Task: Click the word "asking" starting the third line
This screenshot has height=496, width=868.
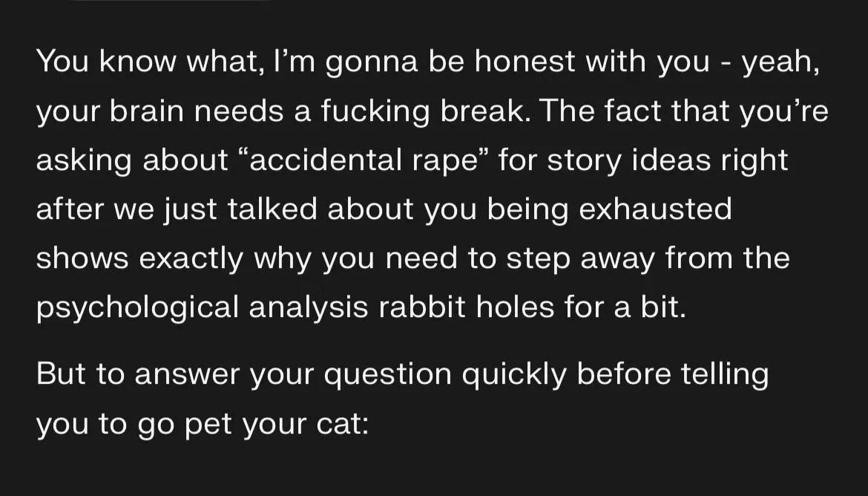Action: point(83,161)
